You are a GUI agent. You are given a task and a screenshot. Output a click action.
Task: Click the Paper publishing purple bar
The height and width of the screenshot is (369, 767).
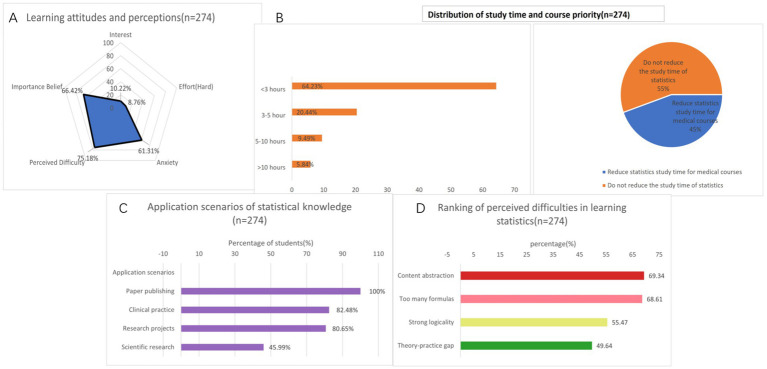click(x=271, y=291)
